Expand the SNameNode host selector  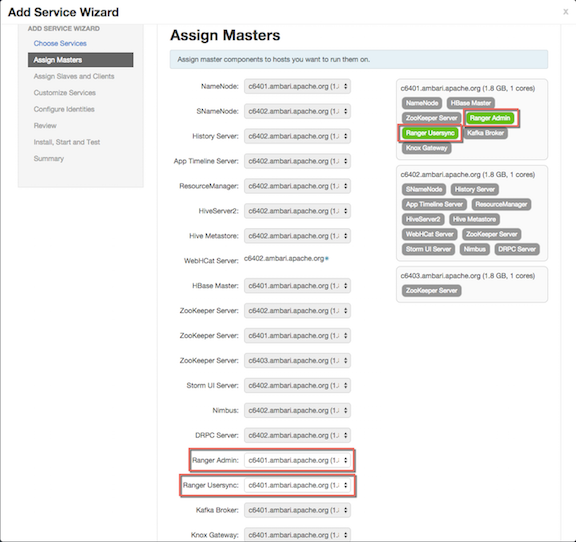[x=297, y=111]
